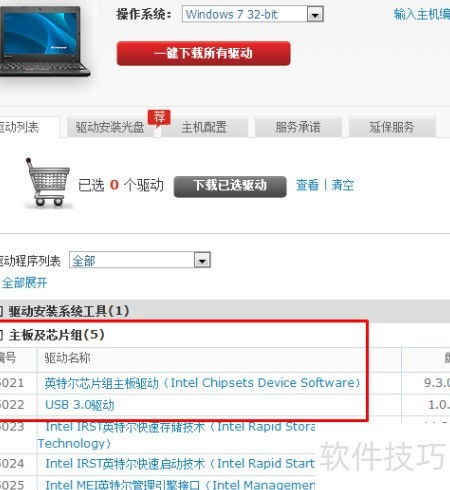The width and height of the screenshot is (450, 490).
Task: Click the 清空 link
Action: (342, 185)
